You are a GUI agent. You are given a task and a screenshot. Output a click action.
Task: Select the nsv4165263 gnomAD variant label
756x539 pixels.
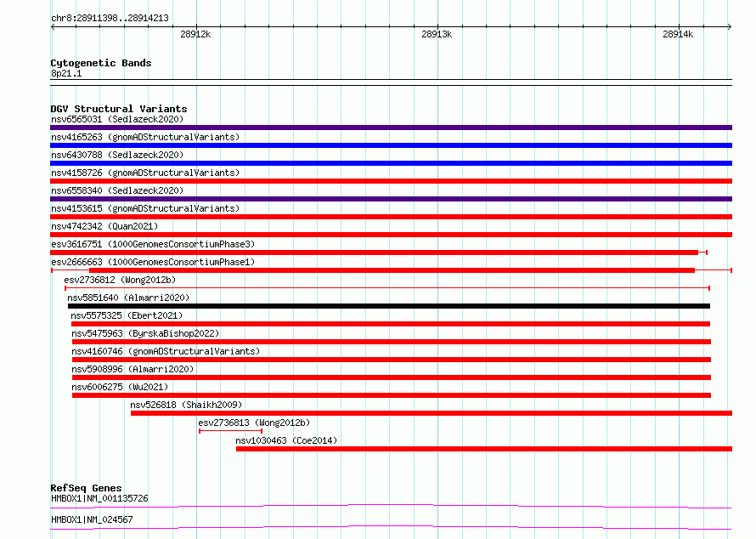[145, 137]
